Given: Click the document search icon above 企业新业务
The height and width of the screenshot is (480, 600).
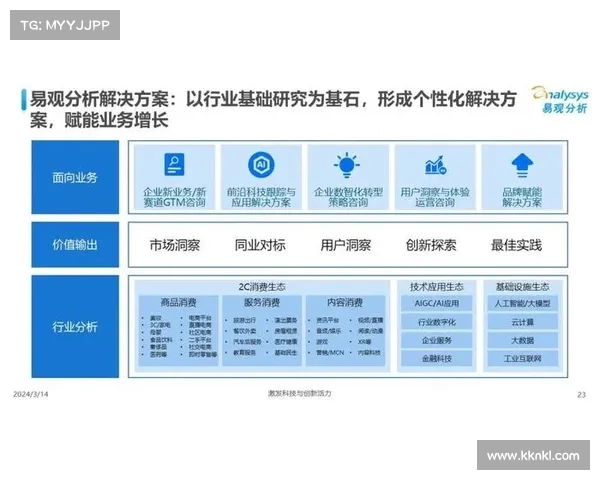Looking at the screenshot, I should (174, 164).
